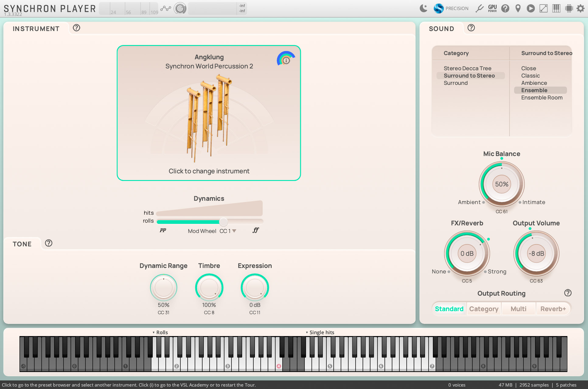
Task: Click the resize window arrow icon
Action: (x=543, y=8)
